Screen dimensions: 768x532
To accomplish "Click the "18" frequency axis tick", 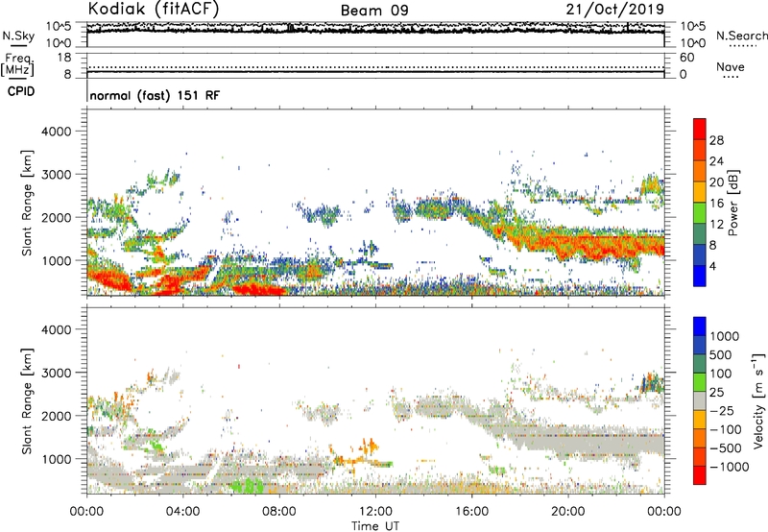I will point(64,58).
